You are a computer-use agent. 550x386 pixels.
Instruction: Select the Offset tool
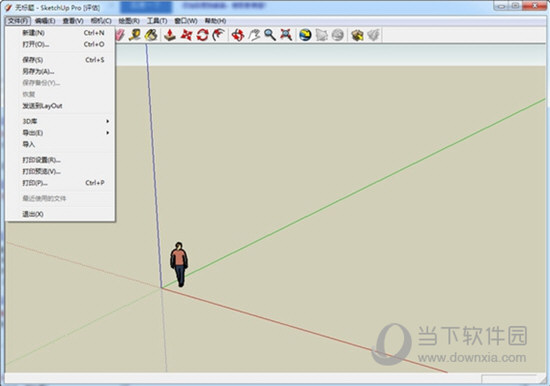219,35
